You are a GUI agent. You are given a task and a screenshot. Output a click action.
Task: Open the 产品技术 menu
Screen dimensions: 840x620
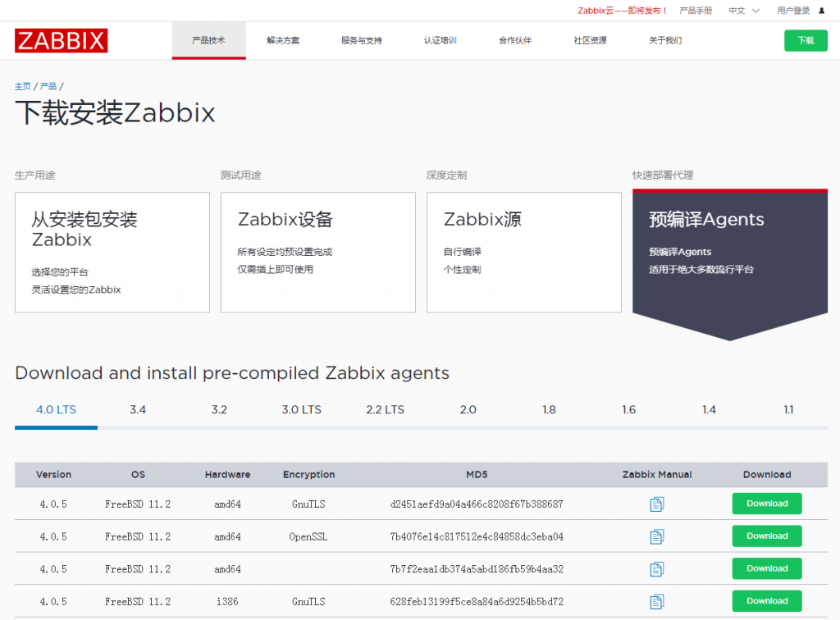tap(209, 41)
